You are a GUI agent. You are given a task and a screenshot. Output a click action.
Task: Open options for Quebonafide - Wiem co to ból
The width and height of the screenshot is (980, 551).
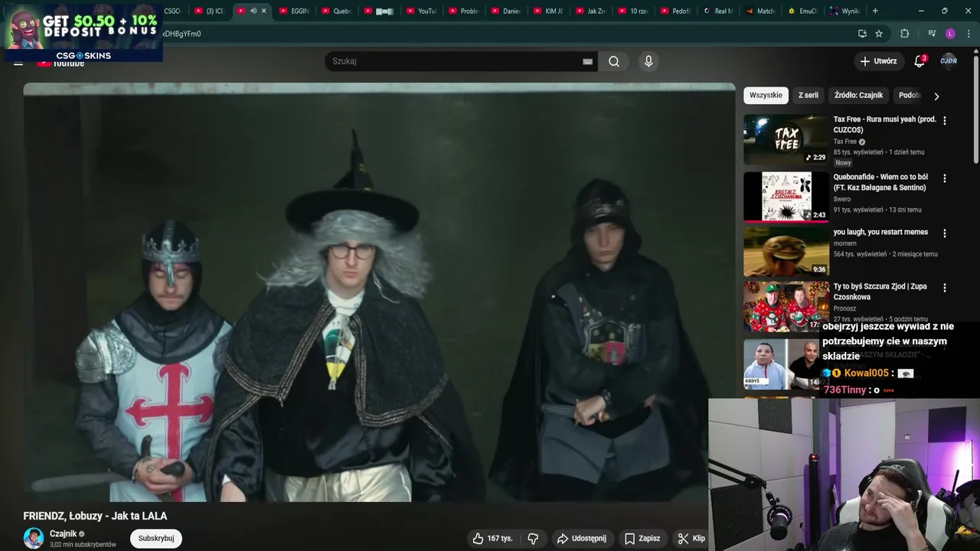944,178
